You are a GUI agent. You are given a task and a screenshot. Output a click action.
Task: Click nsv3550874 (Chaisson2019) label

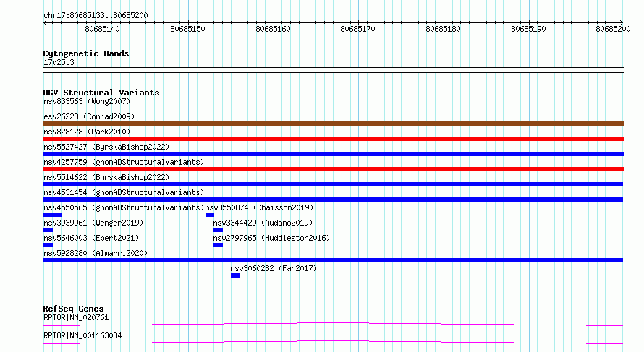(x=259, y=207)
